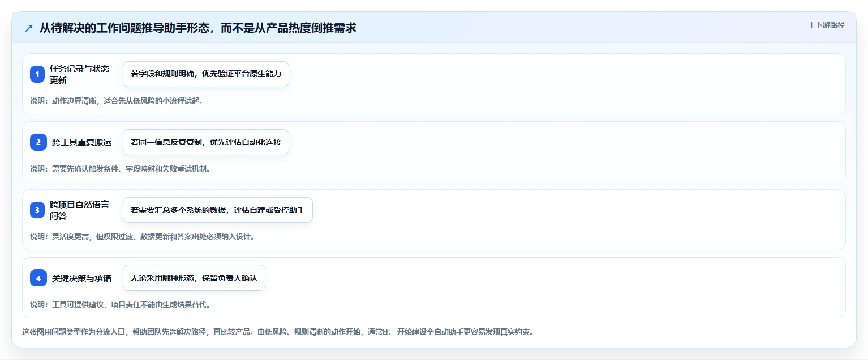Click the footer paragraph starting 这张图用问题类型作为分流入口
The height and width of the screenshot is (360, 868).
pyautogui.click(x=278, y=332)
